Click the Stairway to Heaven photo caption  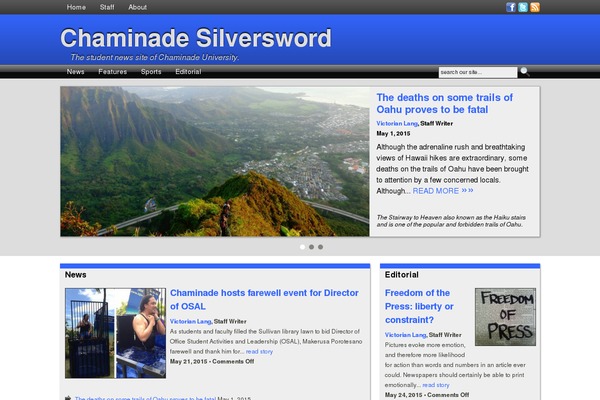[451, 221]
